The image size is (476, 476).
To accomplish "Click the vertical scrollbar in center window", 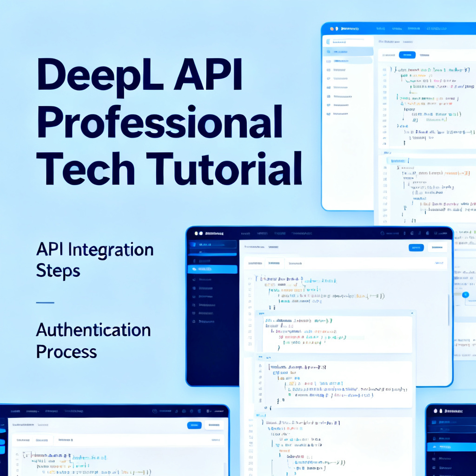I will (x=449, y=310).
